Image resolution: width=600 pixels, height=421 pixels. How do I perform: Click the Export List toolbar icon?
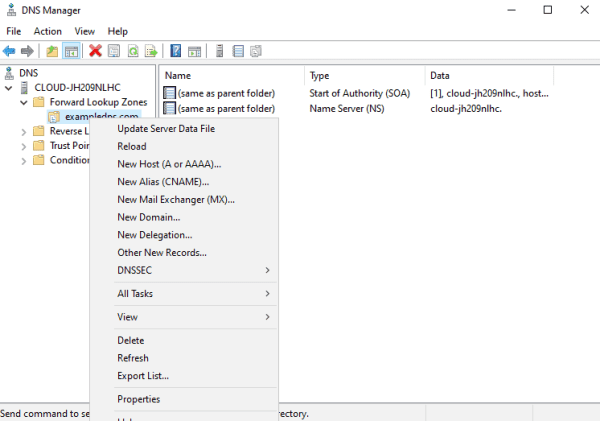[x=151, y=51]
